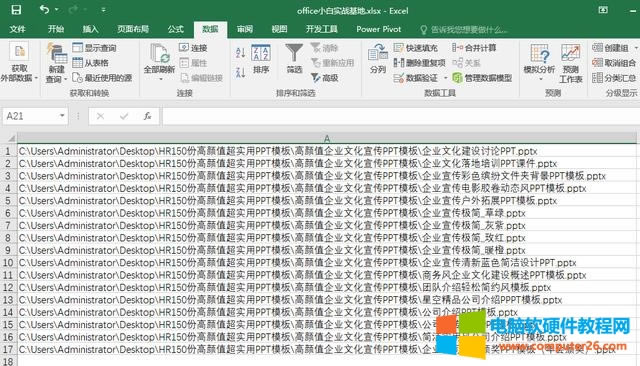This screenshot has width=640, height=366.
Task: Switch to the 公式 ribbon tab
Action: [176, 29]
